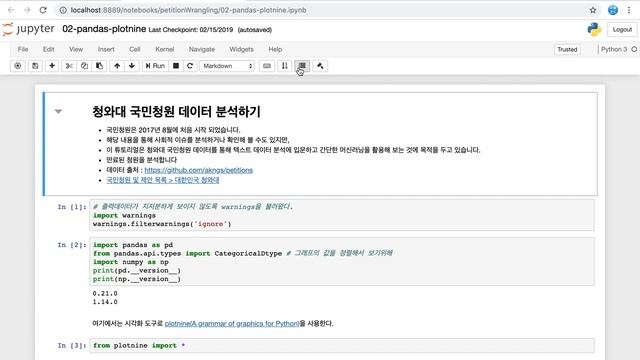Click the output value 0.21.0
Image resolution: width=640 pixels, height=360 pixels.
click(x=105, y=293)
